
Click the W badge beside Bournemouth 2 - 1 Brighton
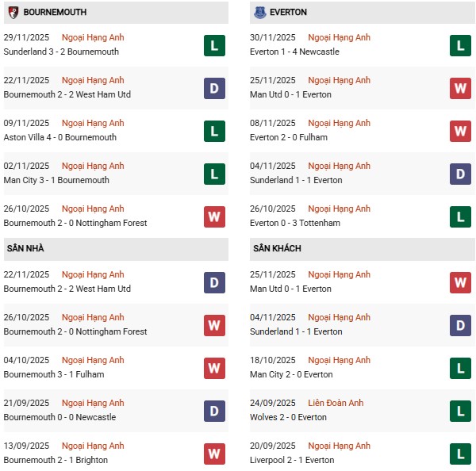214,454
